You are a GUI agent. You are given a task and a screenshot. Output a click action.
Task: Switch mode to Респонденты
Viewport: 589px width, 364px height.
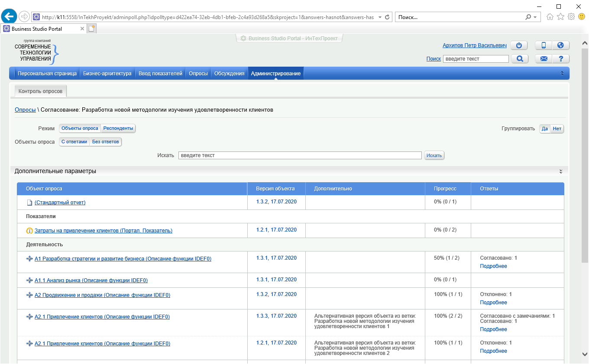(118, 129)
